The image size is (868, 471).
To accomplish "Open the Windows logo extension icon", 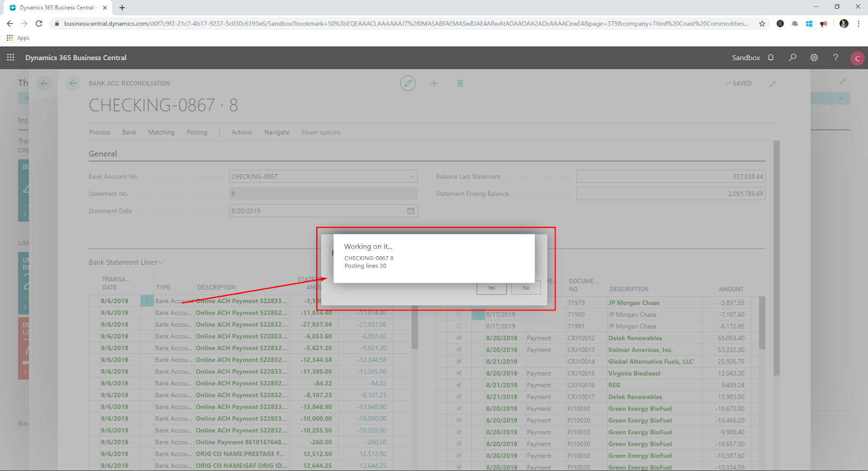I will (809, 23).
